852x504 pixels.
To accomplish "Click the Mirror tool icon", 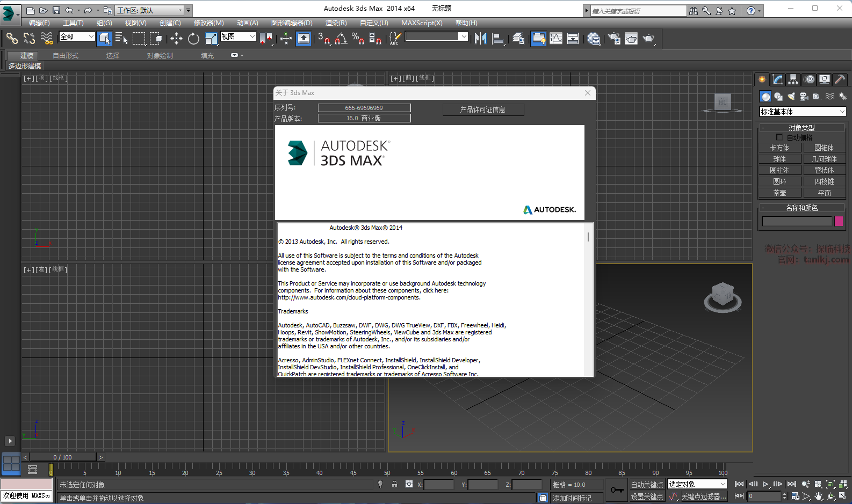I will click(x=480, y=38).
